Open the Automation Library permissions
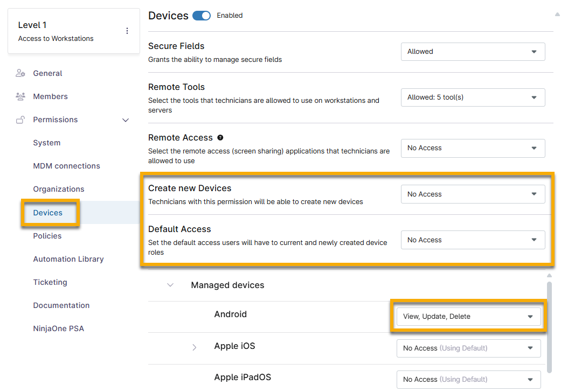The width and height of the screenshot is (568, 392). click(68, 259)
